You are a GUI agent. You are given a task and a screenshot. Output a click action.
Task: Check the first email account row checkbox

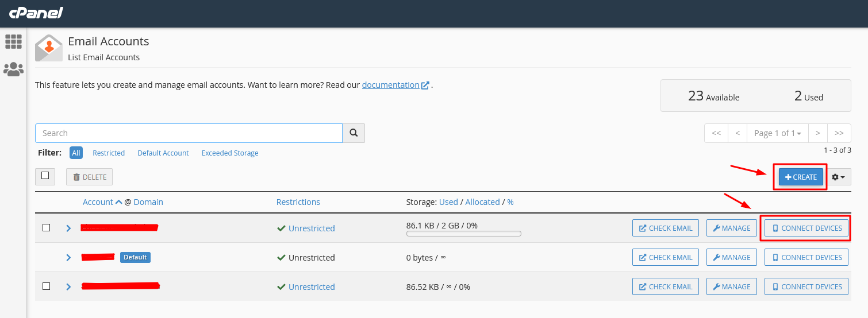click(47, 228)
